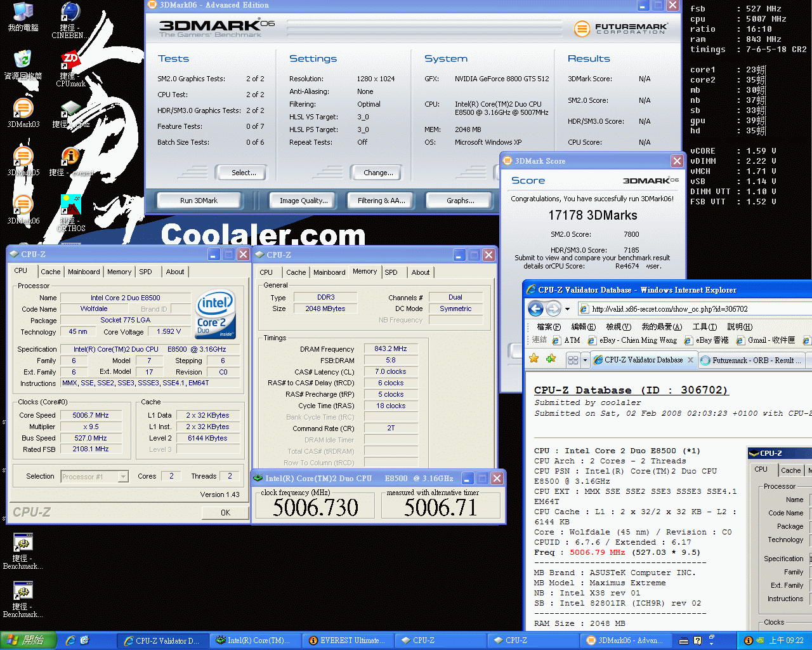Click the Filtering & AA... button

[x=381, y=201]
